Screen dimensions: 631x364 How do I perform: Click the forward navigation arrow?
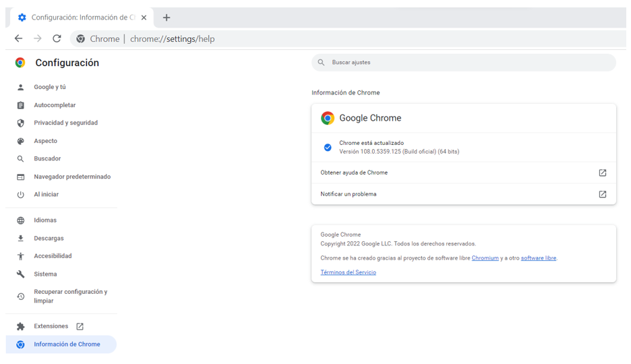38,38
